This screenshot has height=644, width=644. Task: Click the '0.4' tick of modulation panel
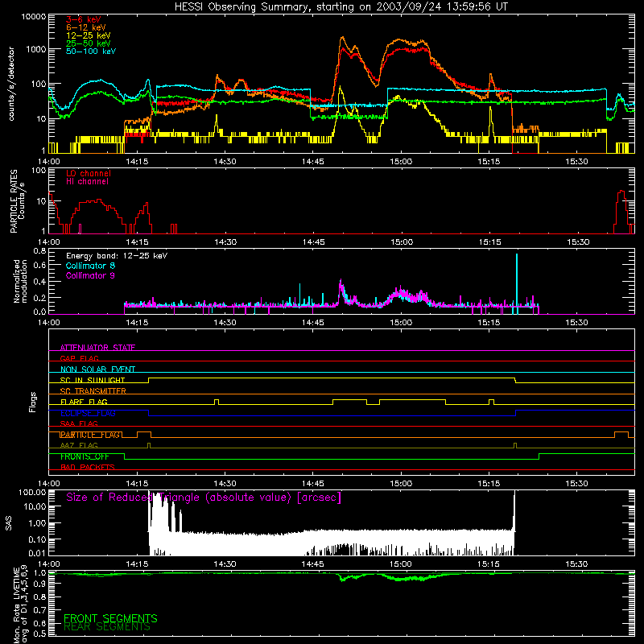point(39,281)
